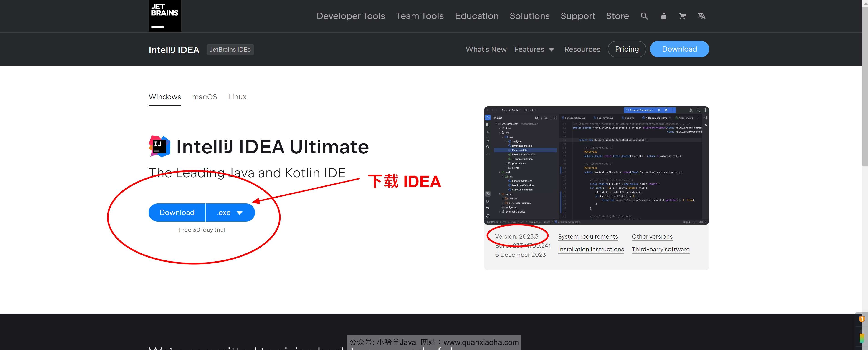Click the JetBrains logo

click(165, 16)
